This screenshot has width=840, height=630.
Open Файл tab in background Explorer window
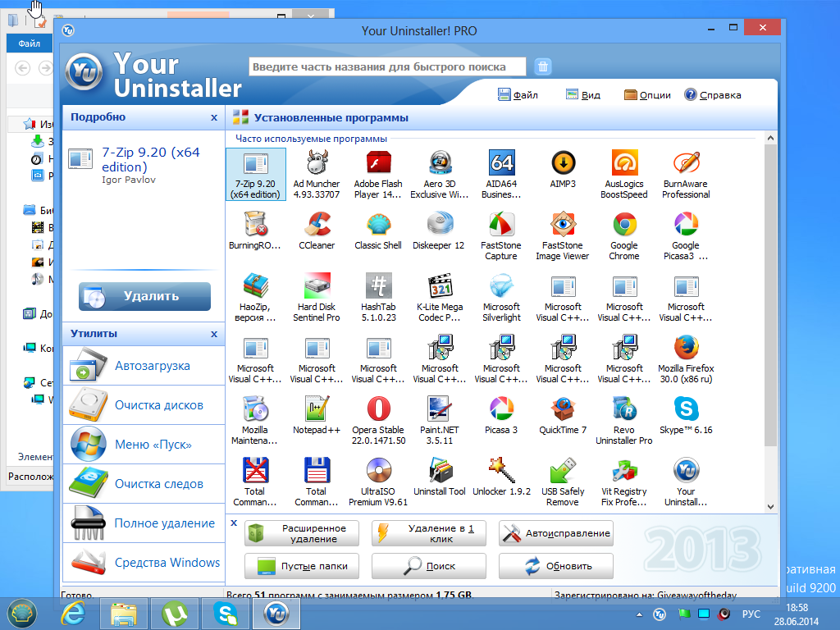click(x=30, y=43)
